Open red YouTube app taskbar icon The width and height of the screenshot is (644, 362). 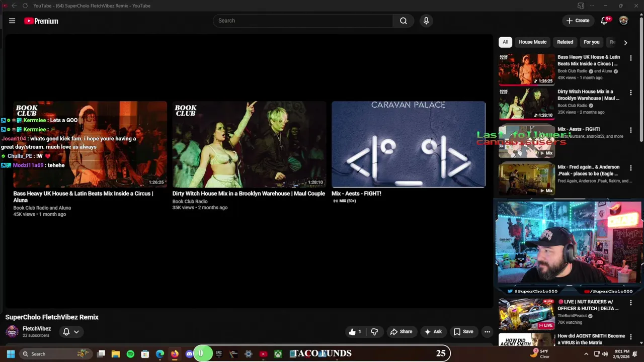pos(263,354)
